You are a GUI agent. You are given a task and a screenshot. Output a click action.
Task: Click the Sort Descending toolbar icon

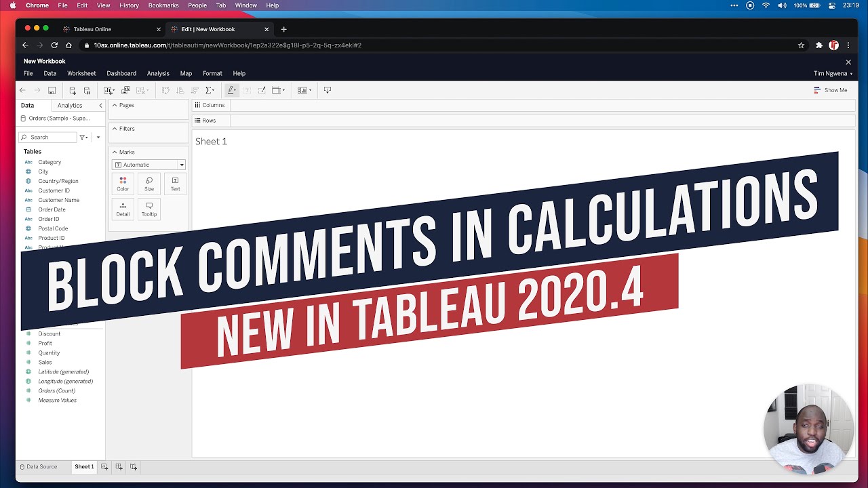click(x=195, y=90)
